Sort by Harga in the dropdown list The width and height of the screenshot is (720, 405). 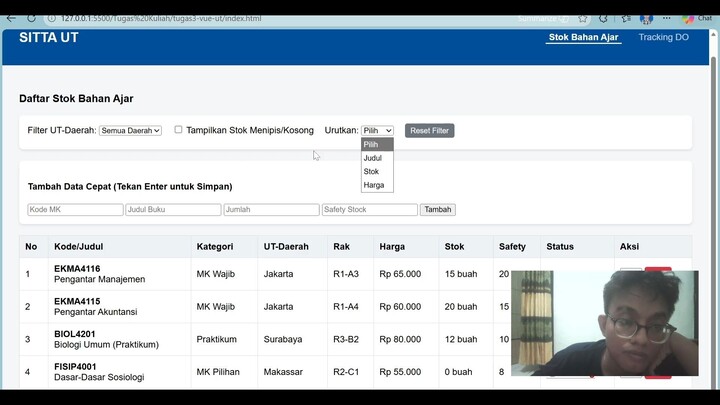click(377, 185)
